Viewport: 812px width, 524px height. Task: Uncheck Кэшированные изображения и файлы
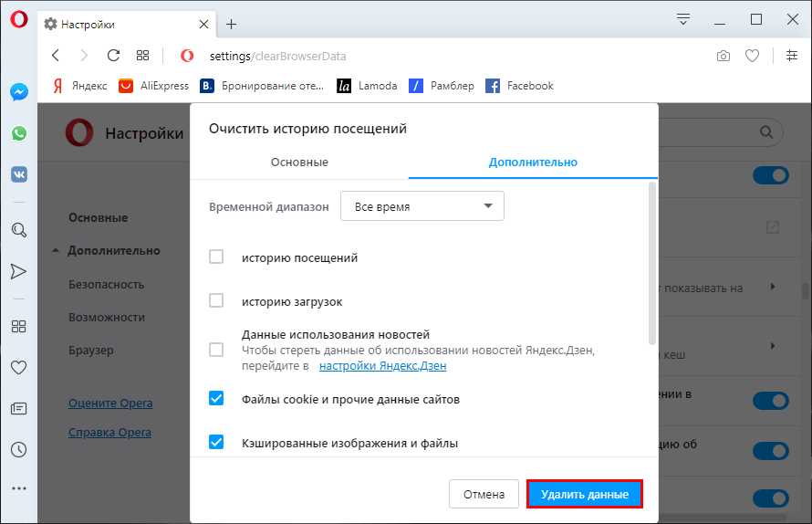point(216,442)
